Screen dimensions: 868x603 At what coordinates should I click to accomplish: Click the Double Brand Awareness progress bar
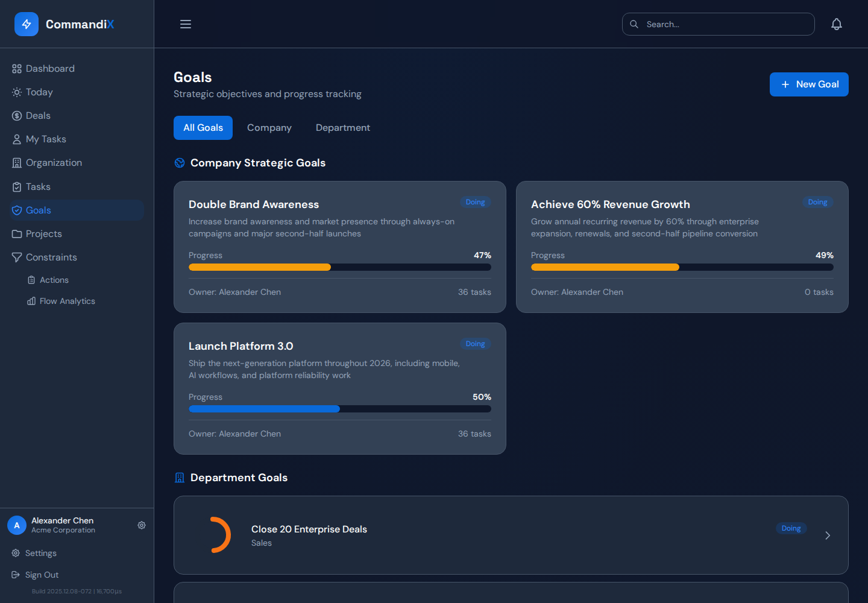point(340,267)
